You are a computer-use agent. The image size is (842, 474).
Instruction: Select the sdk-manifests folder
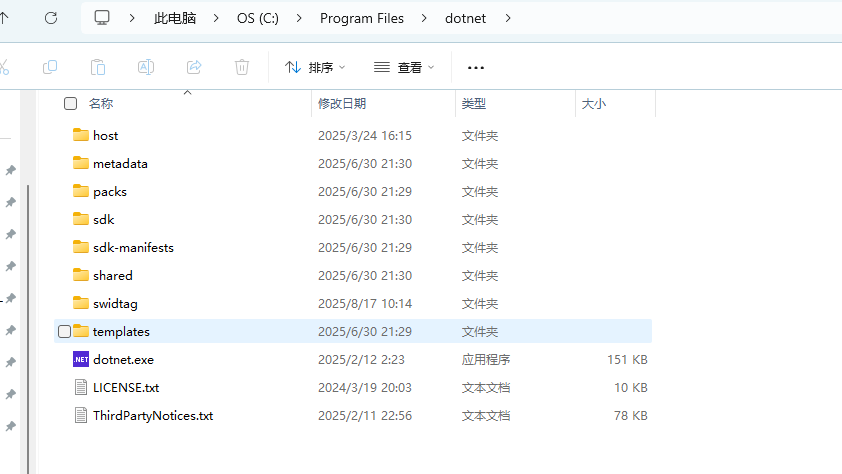click(133, 247)
